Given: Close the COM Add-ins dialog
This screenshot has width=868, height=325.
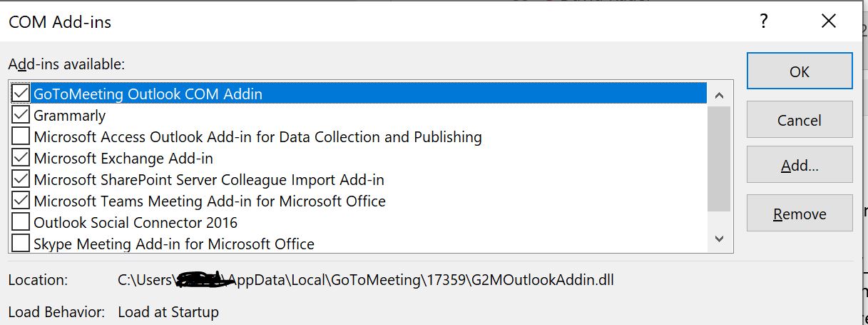Looking at the screenshot, I should pyautogui.click(x=828, y=21).
